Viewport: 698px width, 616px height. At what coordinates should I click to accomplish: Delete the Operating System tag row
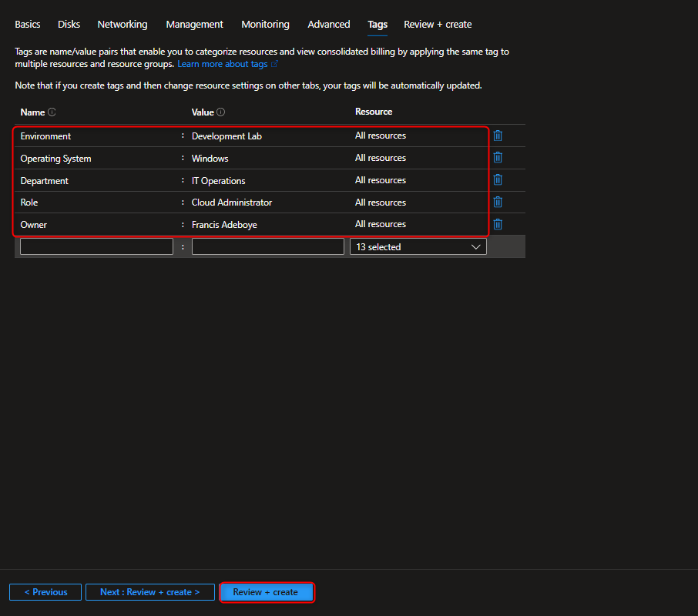click(498, 157)
